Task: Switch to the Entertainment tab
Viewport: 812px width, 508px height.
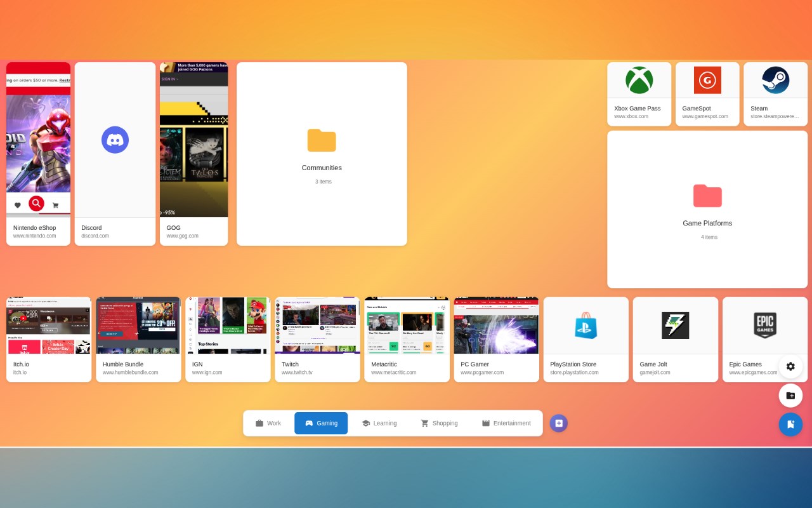Action: [x=506, y=423]
